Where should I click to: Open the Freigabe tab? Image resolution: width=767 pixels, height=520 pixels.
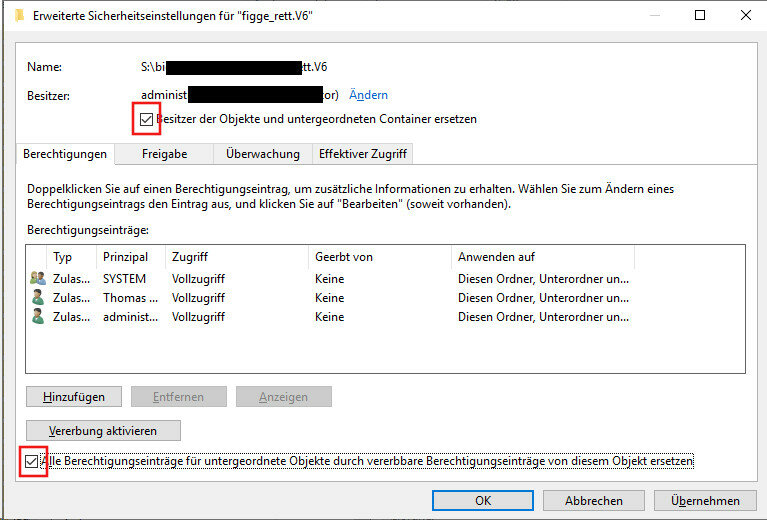pyautogui.click(x=164, y=154)
